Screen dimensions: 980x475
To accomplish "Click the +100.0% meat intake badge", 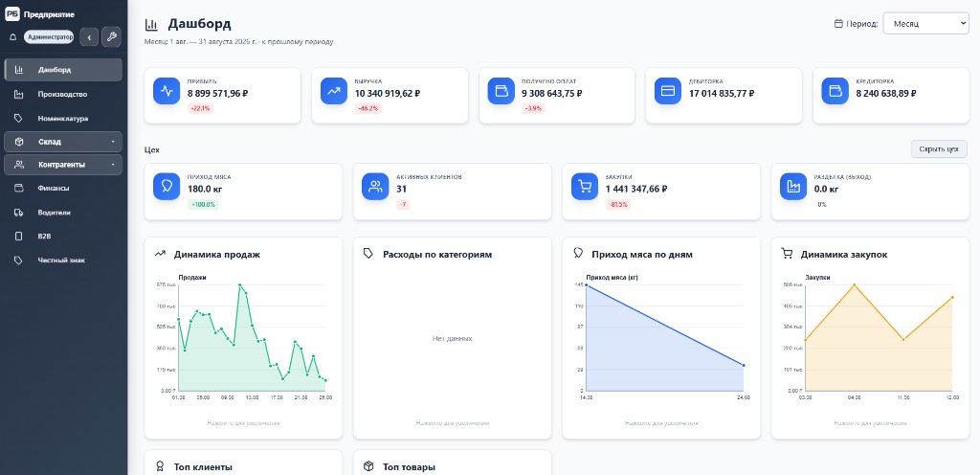I will pyautogui.click(x=203, y=204).
